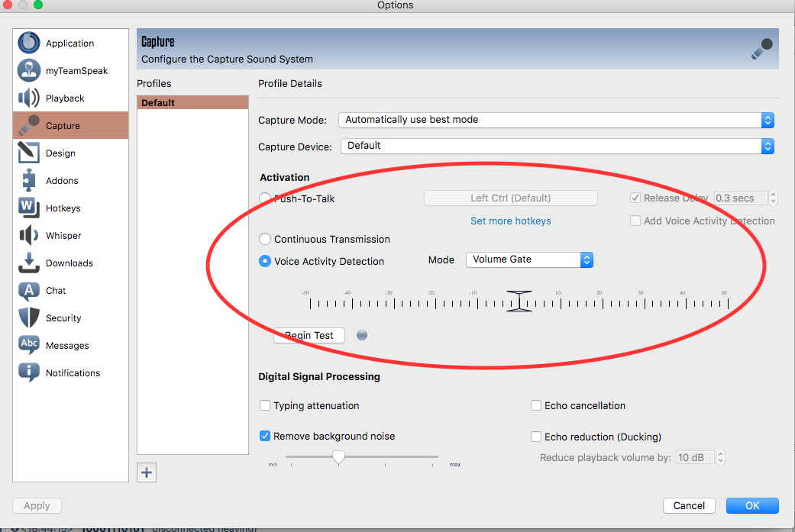Open the Notifications settings section
The image size is (795, 532).
28,372
